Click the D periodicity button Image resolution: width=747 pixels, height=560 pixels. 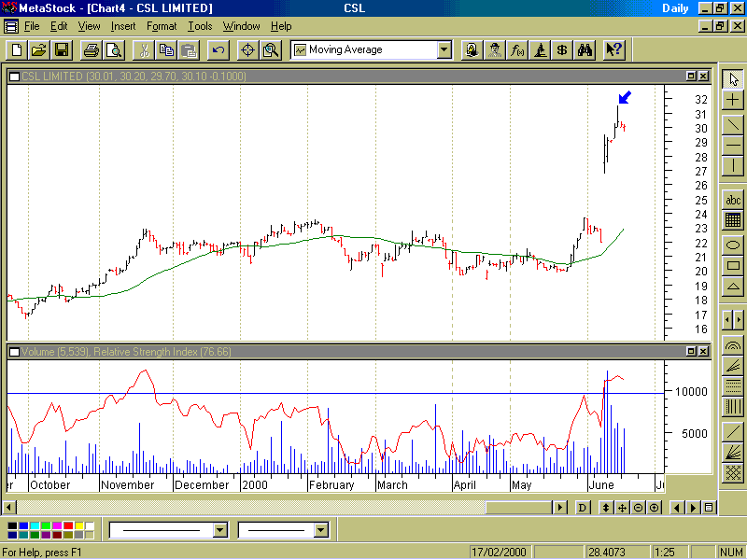582,508
